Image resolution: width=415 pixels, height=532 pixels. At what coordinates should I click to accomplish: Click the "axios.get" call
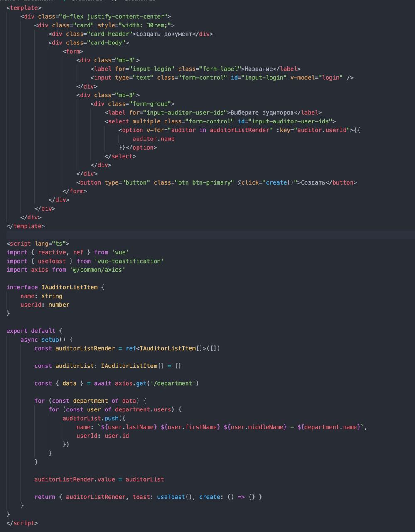click(x=130, y=383)
